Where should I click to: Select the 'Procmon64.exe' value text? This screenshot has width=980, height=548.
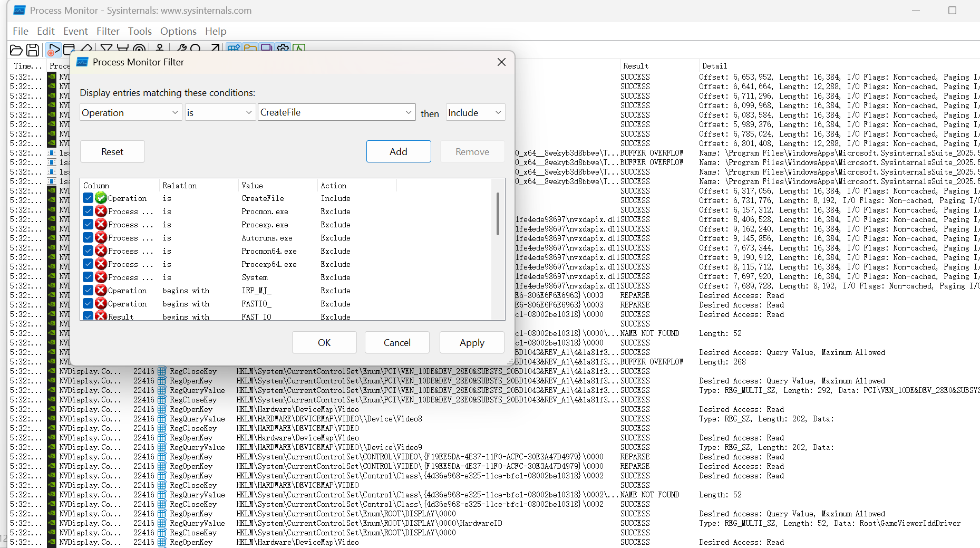coord(269,251)
